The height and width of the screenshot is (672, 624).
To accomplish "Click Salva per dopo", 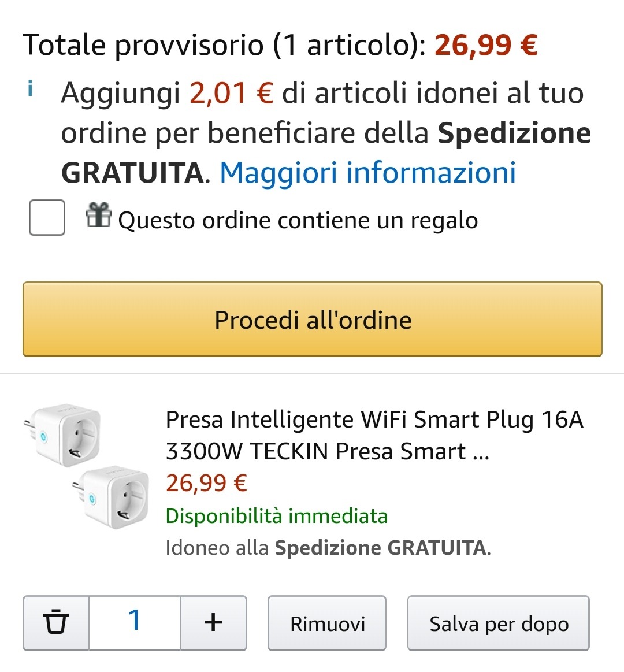I will pyautogui.click(x=499, y=623).
